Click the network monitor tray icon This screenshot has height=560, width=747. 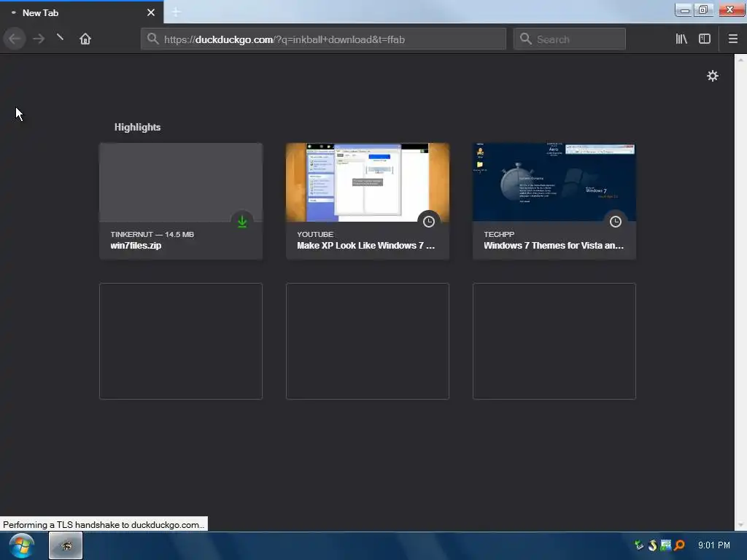coord(665,545)
